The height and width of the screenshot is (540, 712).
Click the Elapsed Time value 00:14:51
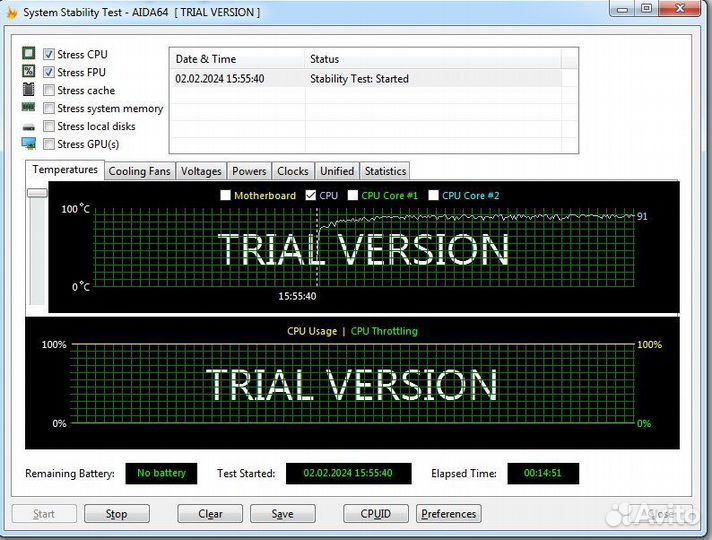tap(543, 473)
